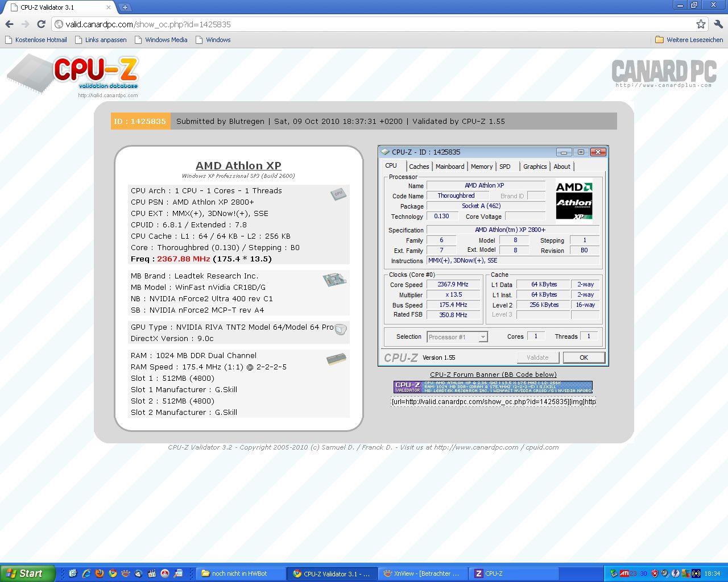Click the ATI tray icon
728x582 pixels.
pyautogui.click(x=624, y=573)
